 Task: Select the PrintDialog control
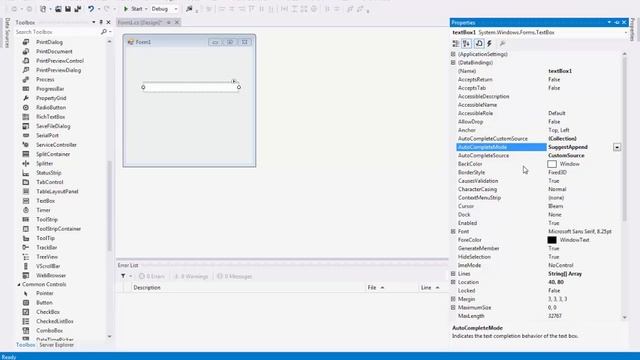point(49,42)
